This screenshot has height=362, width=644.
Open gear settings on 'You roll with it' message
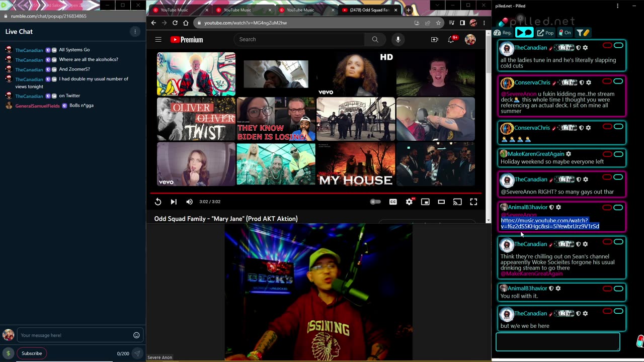(558, 289)
